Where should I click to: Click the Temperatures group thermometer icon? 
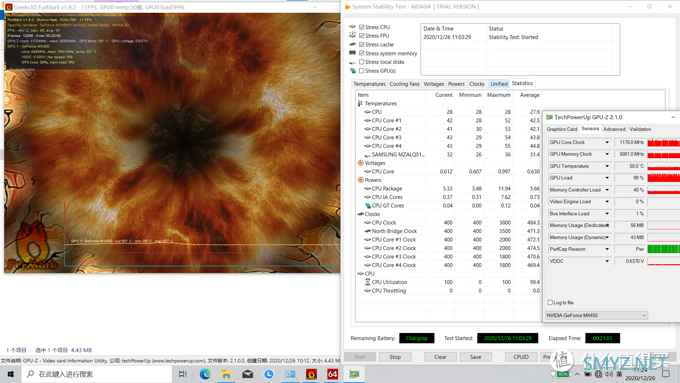[x=360, y=103]
